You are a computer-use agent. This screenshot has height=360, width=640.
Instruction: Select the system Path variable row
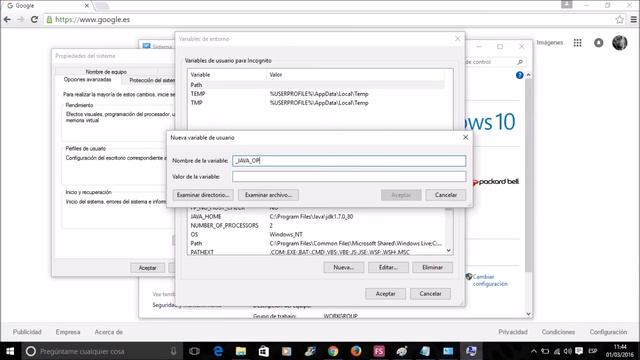[316, 243]
